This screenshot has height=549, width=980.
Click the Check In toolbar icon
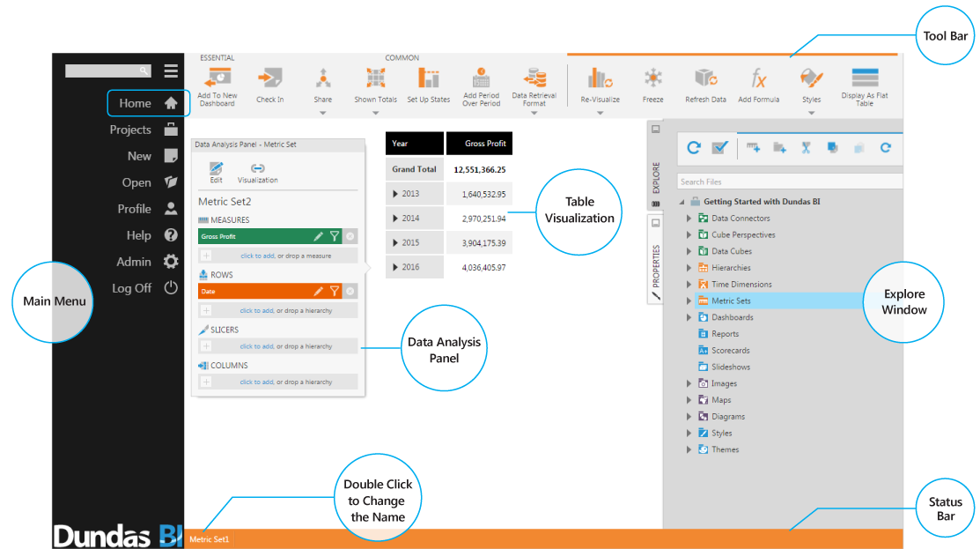[270, 78]
